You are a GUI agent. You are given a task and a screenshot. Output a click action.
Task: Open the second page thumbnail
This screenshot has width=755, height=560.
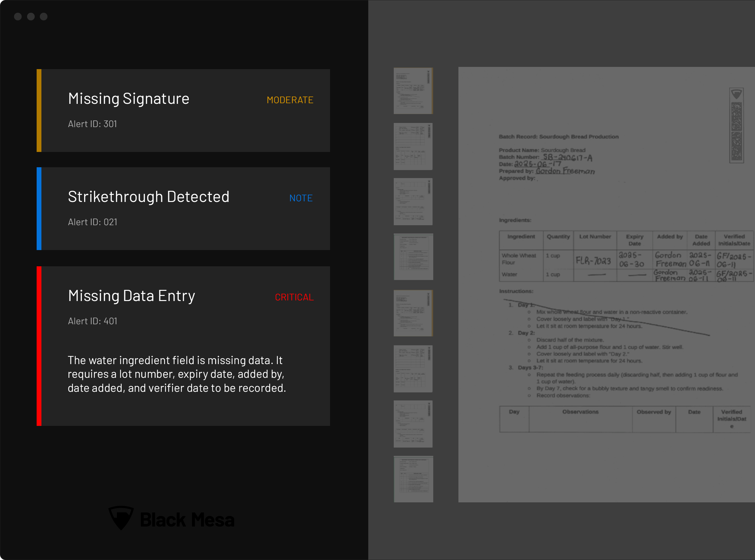pos(413,147)
